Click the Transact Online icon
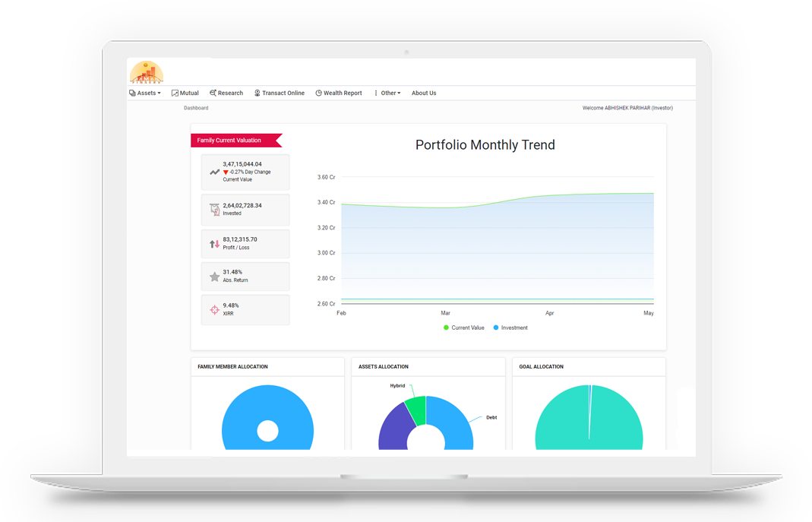 click(258, 93)
